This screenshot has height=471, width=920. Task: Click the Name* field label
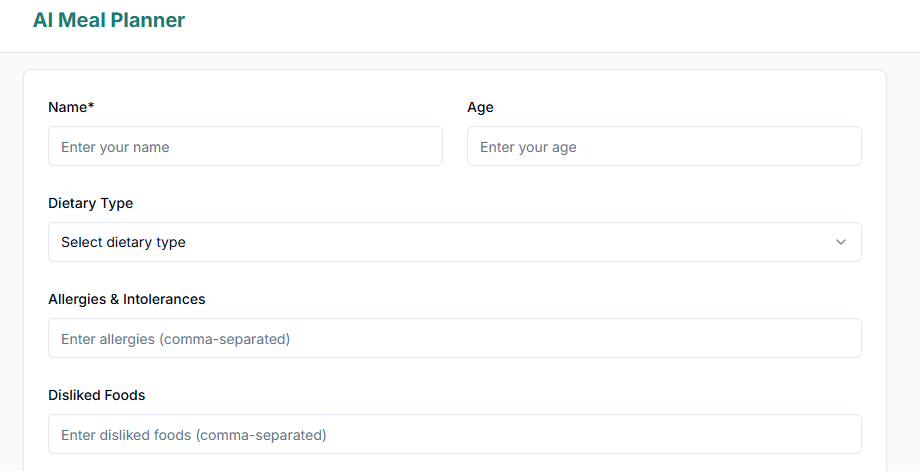68,107
